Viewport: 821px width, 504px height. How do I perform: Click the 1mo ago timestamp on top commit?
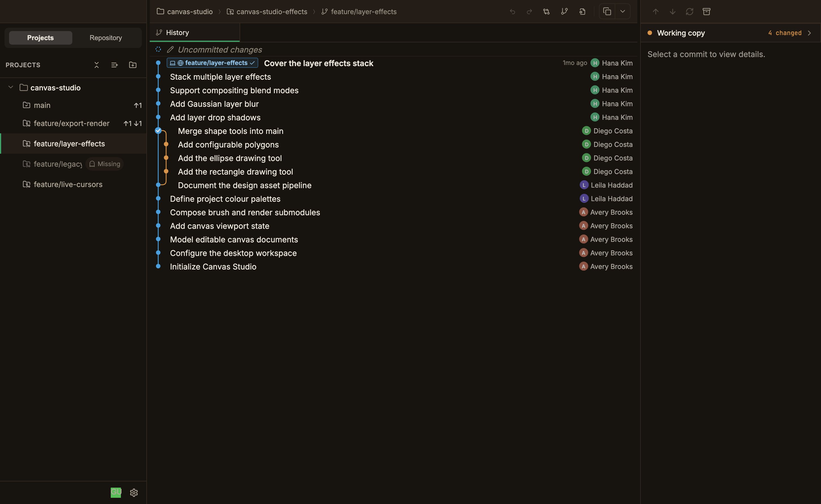point(575,63)
